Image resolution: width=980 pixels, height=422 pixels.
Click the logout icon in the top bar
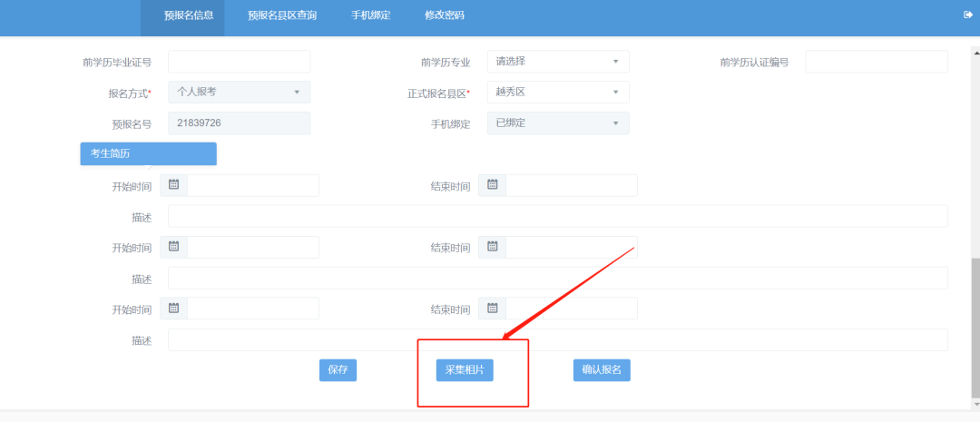(967, 15)
